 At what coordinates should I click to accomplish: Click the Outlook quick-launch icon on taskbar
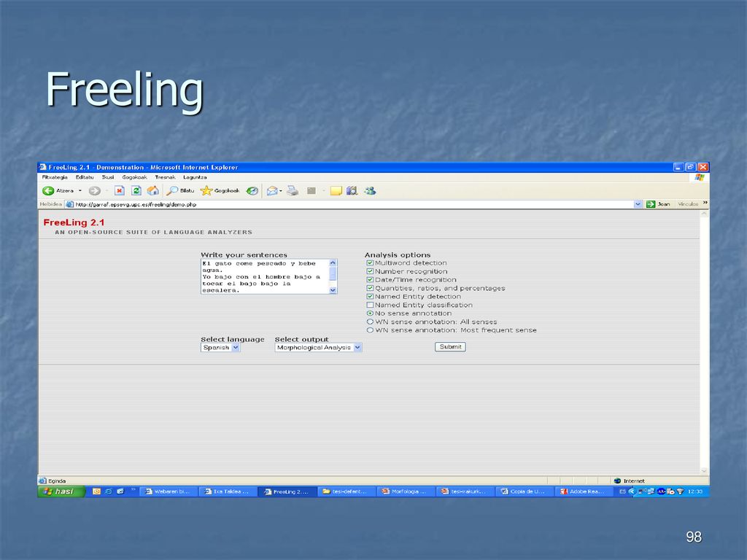pos(97,491)
